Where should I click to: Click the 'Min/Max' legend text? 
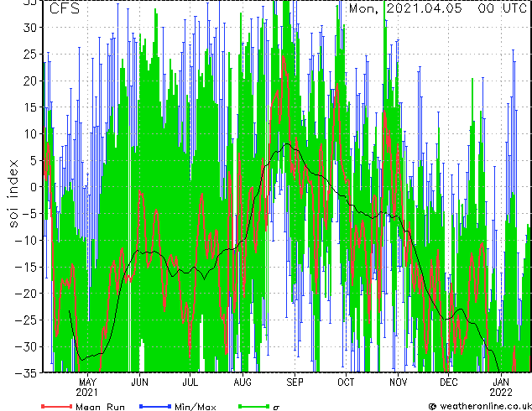click(x=196, y=407)
